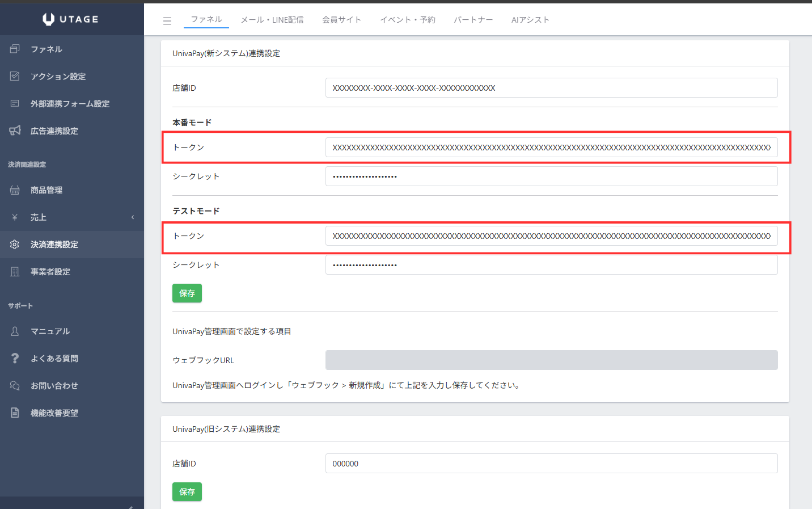Click the アクション設定 checklist icon
Image resolution: width=812 pixels, height=509 pixels.
coord(15,77)
